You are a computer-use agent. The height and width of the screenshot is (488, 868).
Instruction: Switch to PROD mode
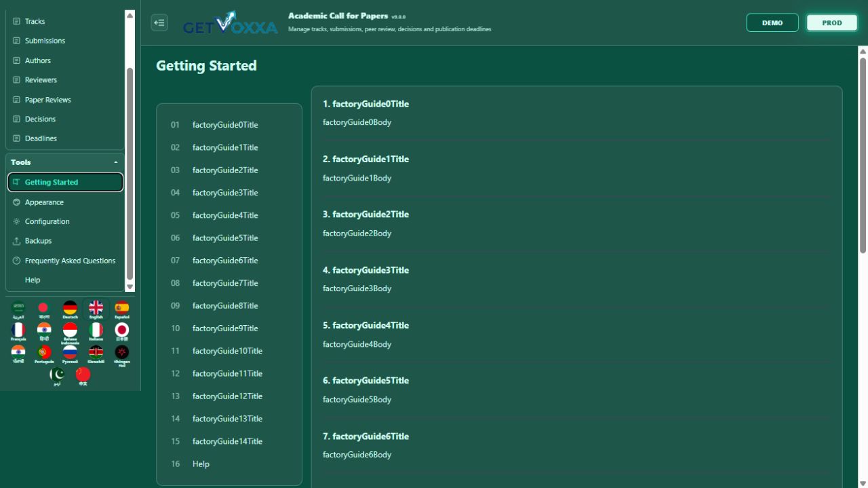[x=832, y=22]
